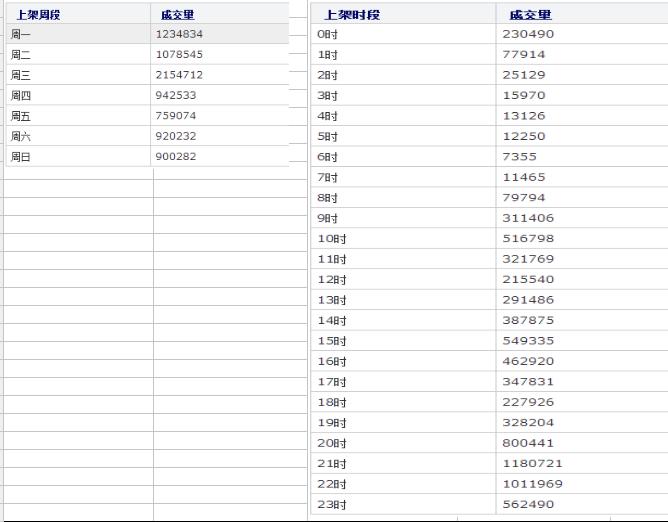Screen dimensions: 668x522
Task: Click the value 942533
Action: tap(176, 95)
